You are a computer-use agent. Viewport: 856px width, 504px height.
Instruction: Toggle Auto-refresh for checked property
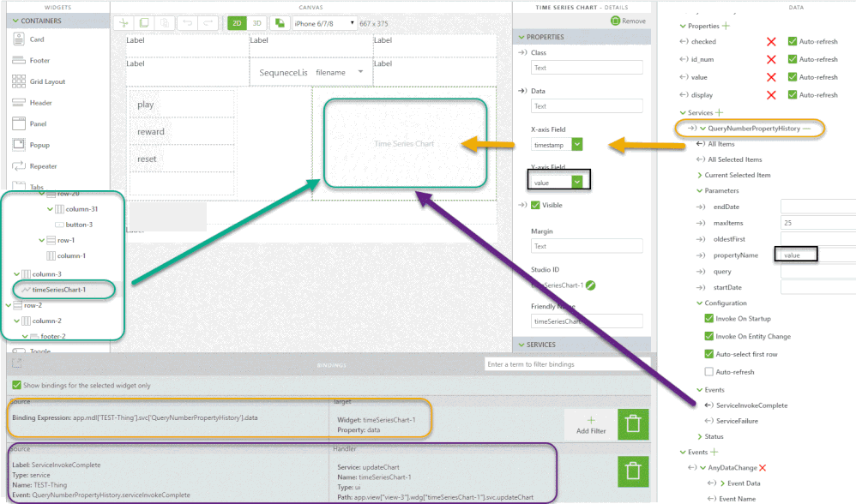click(x=793, y=41)
